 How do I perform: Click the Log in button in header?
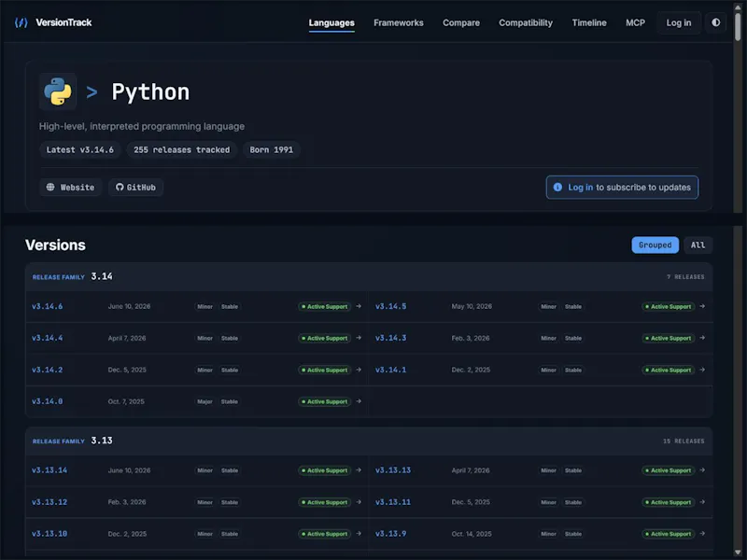679,22
